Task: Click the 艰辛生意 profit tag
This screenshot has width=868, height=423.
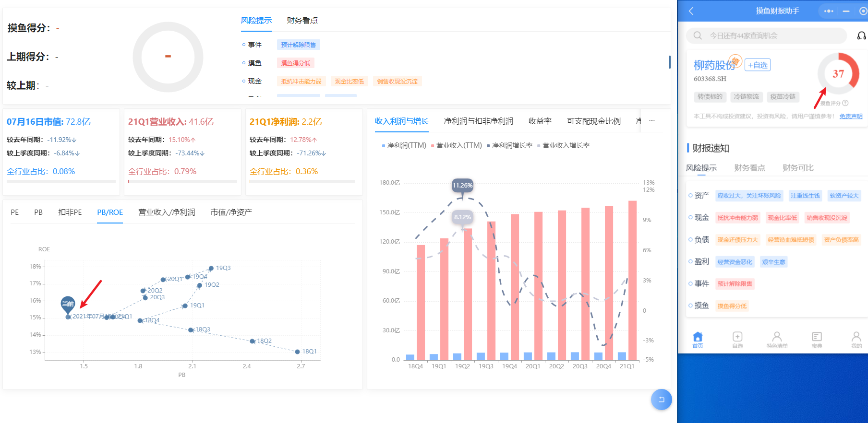Action: tap(773, 262)
